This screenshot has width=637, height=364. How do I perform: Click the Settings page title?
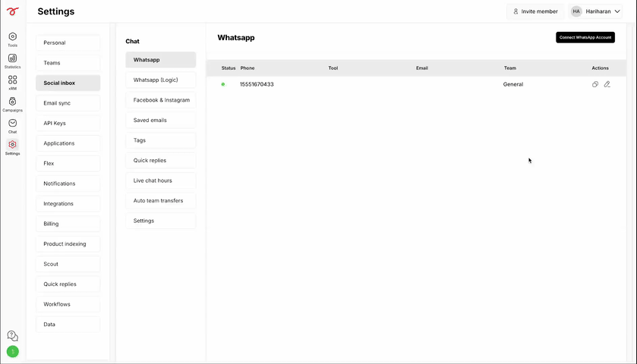pos(56,11)
